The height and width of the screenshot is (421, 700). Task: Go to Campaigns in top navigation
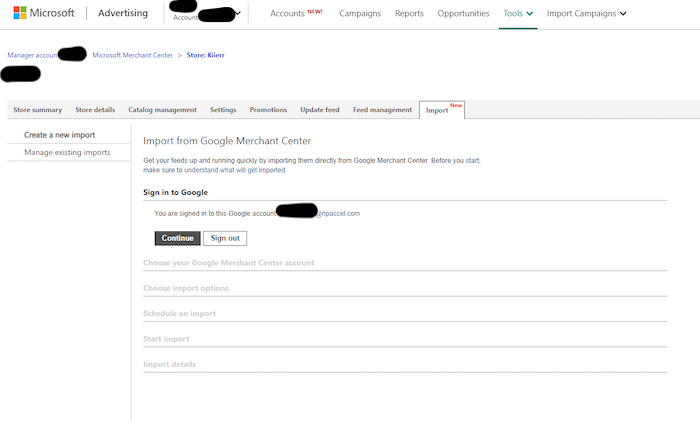(360, 13)
